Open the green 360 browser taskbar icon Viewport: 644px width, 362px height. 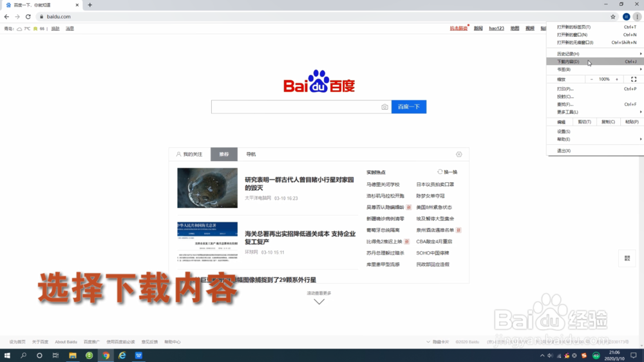(x=89, y=356)
